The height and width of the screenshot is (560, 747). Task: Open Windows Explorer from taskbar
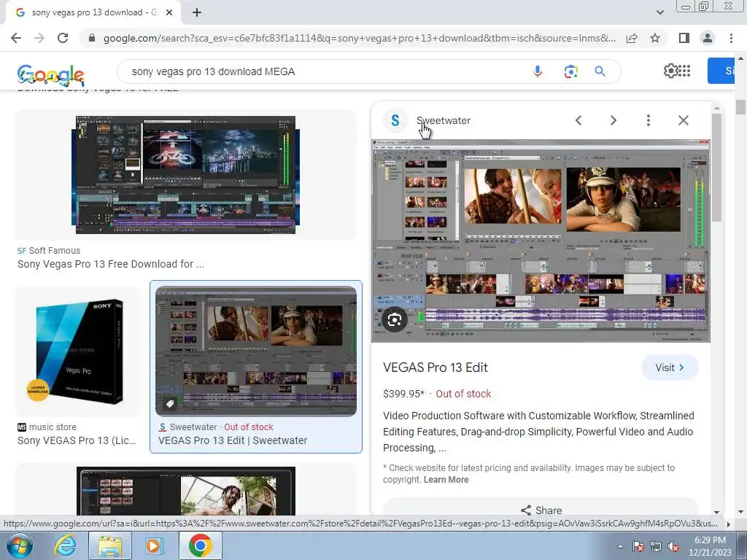click(109, 545)
